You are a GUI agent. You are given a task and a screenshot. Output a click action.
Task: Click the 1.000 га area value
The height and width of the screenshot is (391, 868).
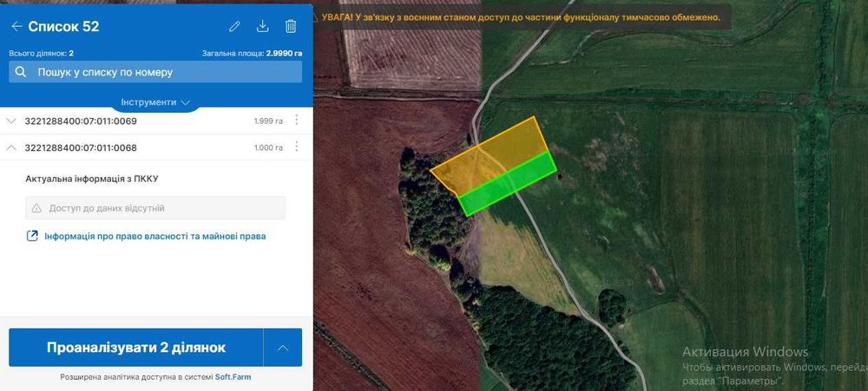pos(268,147)
